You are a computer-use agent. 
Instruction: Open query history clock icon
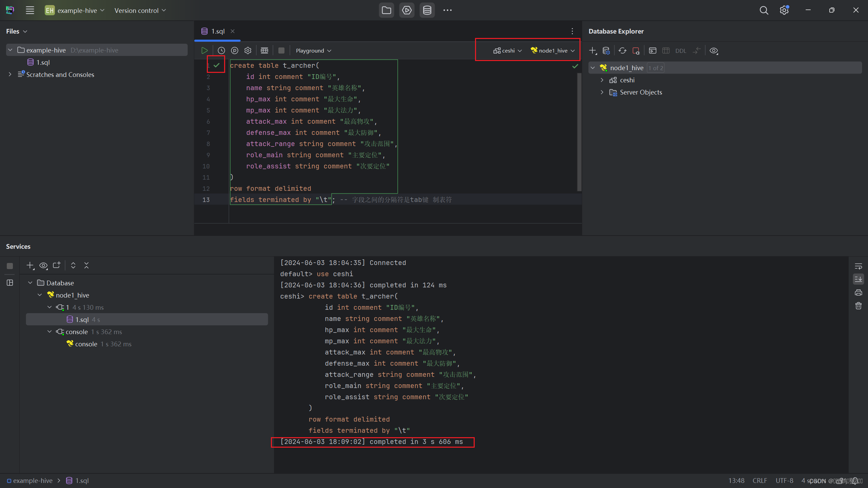pyautogui.click(x=221, y=50)
